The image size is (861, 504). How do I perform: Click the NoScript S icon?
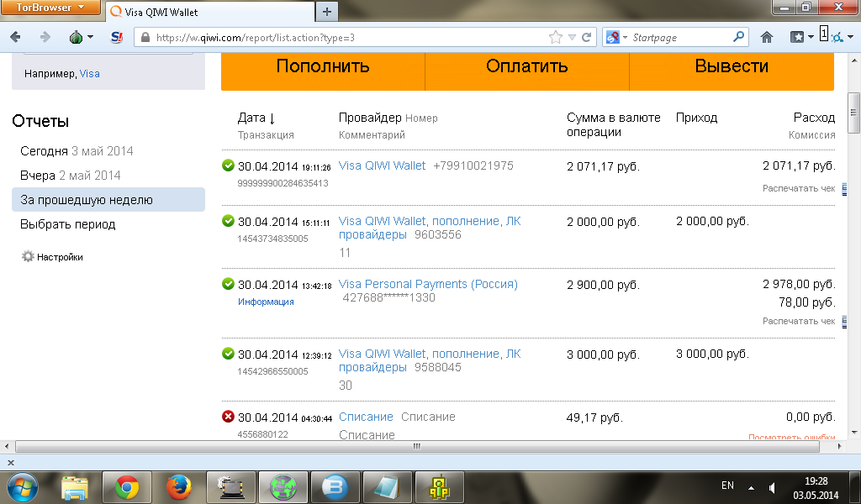point(116,37)
